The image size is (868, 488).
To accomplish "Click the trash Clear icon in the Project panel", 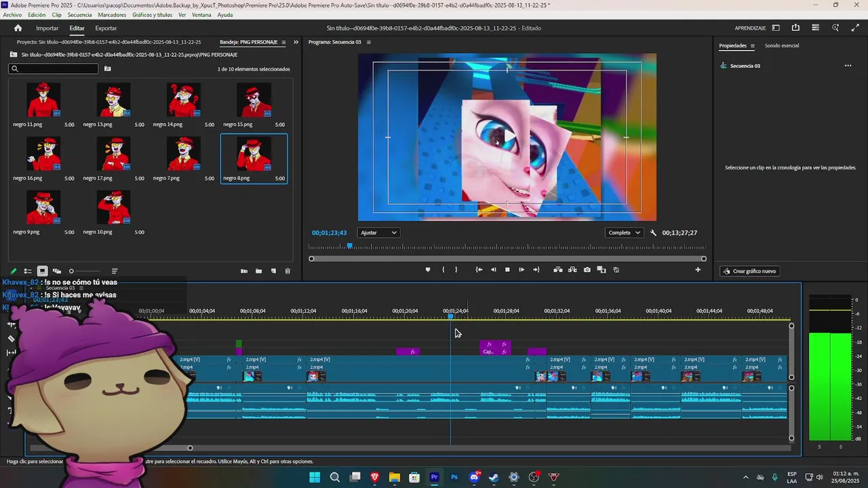I will click(288, 271).
